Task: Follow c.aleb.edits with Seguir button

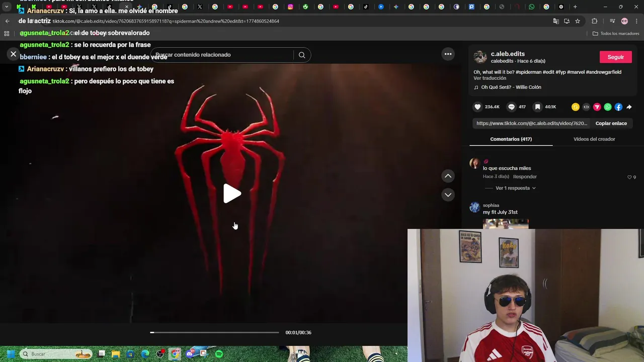Action: [615, 57]
